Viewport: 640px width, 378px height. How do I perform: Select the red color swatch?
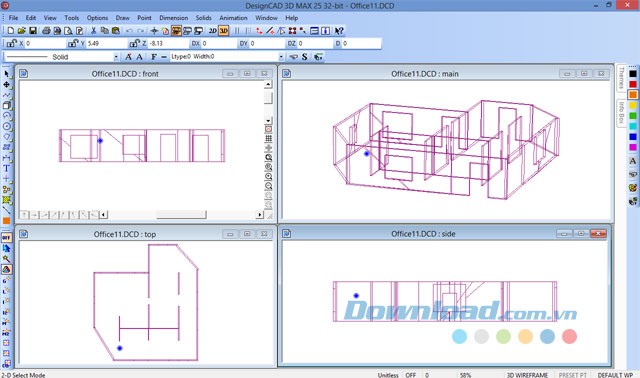pyautogui.click(x=633, y=84)
